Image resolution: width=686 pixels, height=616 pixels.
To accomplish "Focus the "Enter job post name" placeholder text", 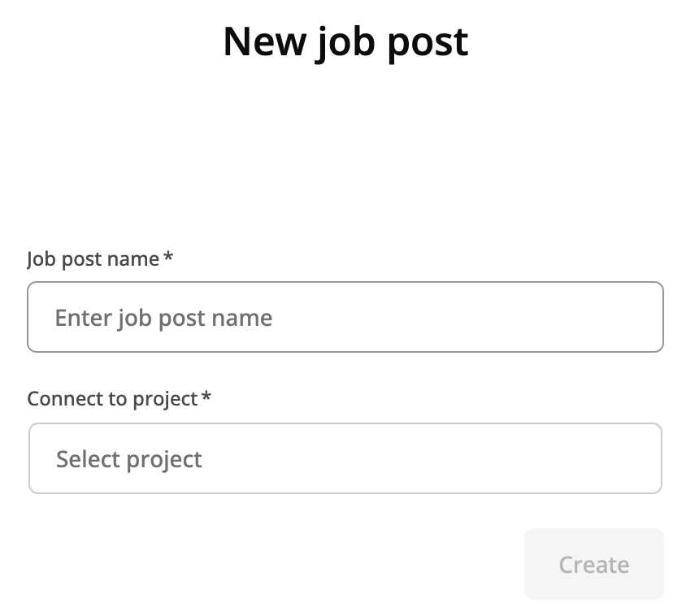I will tap(163, 318).
